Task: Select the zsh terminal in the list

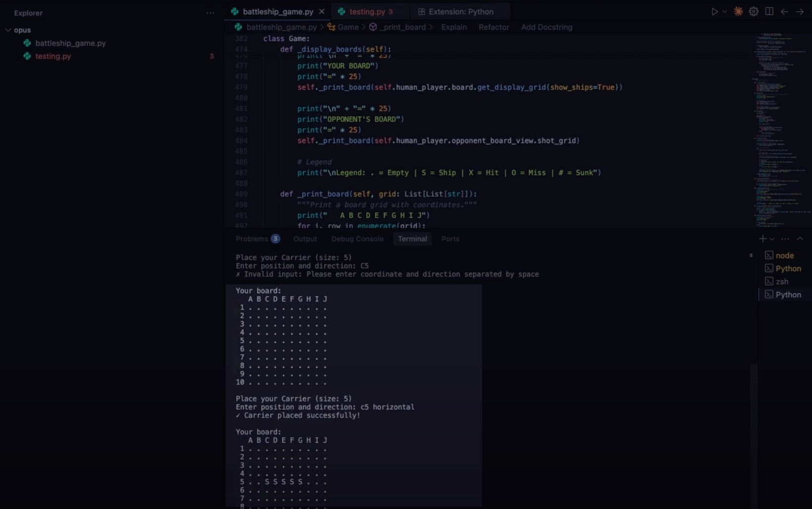Action: pos(782,281)
